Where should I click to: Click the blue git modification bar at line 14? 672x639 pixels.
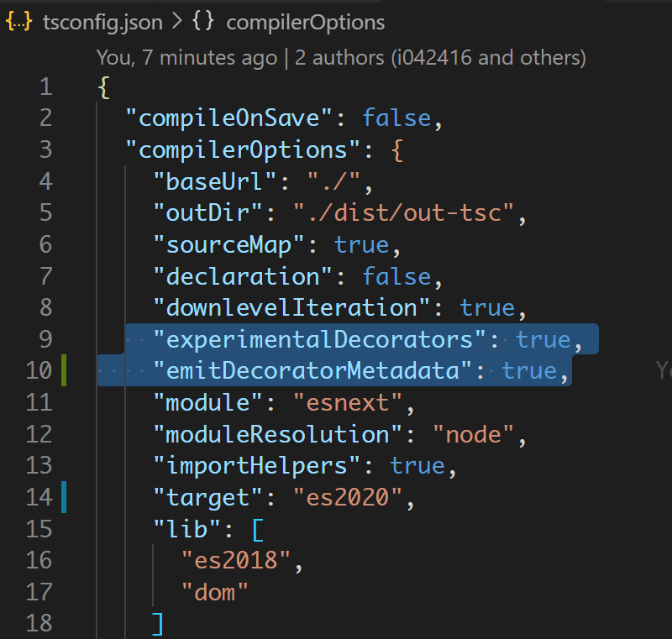[x=65, y=496]
